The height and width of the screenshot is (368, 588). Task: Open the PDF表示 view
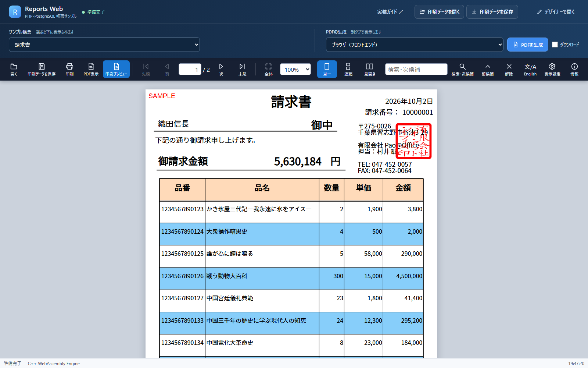pos(91,69)
